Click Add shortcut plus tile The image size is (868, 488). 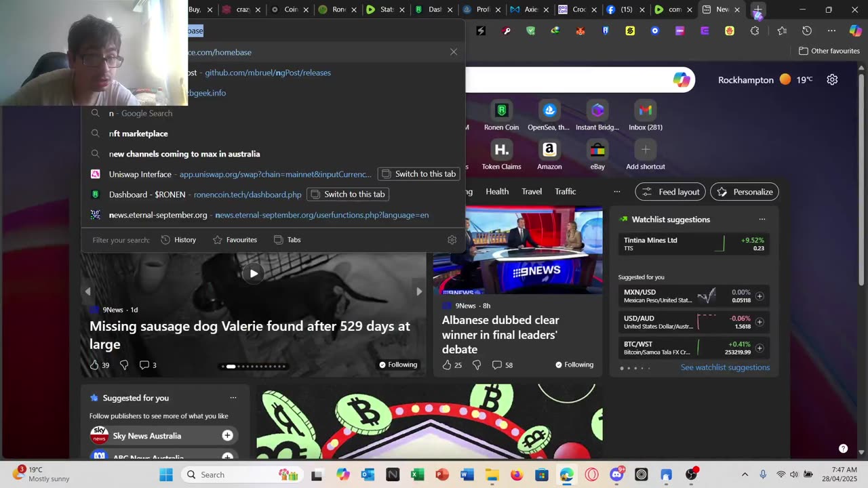point(646,155)
